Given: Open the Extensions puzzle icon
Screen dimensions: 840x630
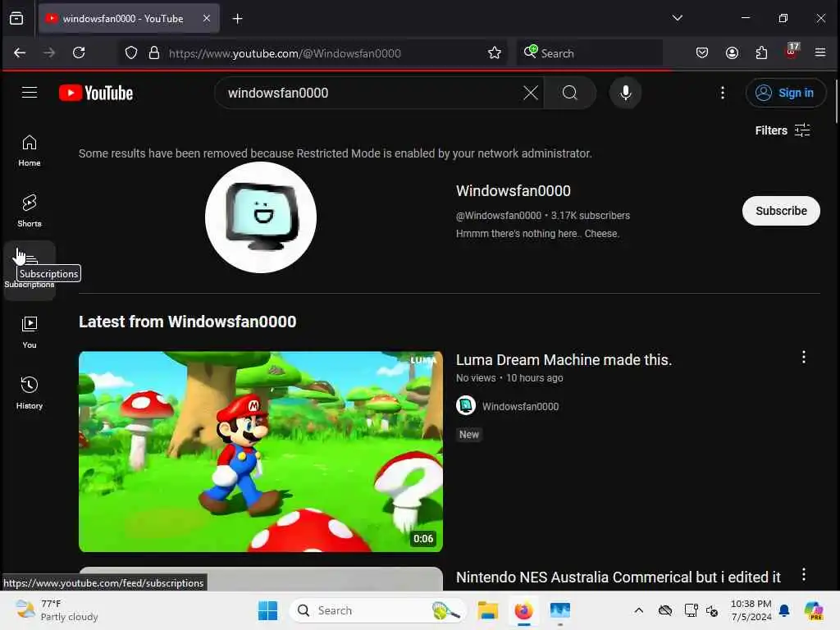Looking at the screenshot, I should coord(761,52).
